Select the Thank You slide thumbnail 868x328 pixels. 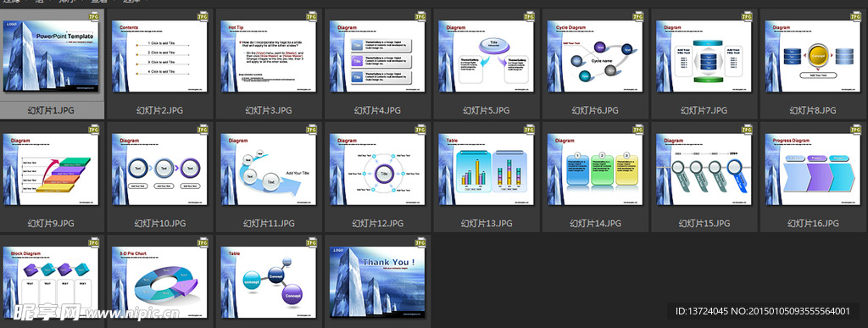377,281
